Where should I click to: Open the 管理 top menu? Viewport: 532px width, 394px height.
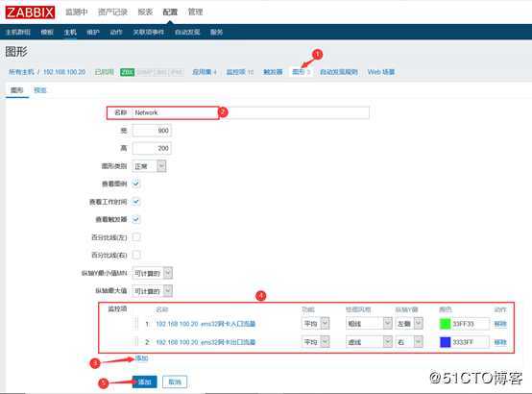195,12
